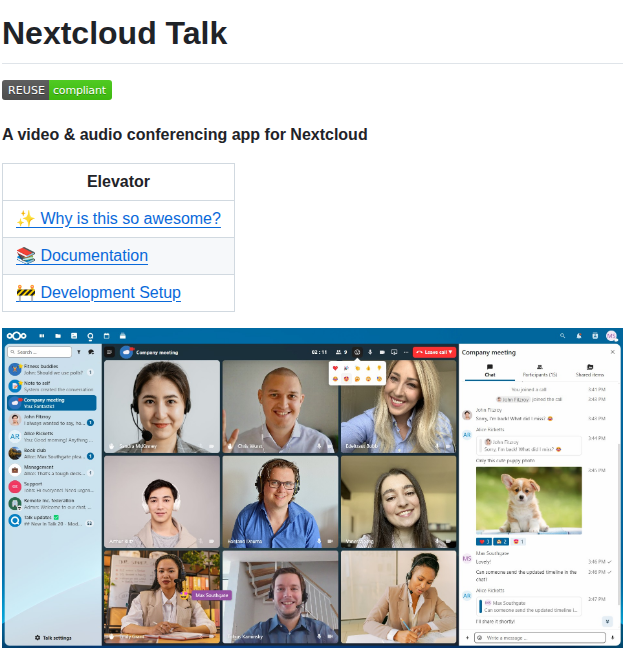
Task: Open the corgi puppy photo in chat
Action: tap(529, 500)
